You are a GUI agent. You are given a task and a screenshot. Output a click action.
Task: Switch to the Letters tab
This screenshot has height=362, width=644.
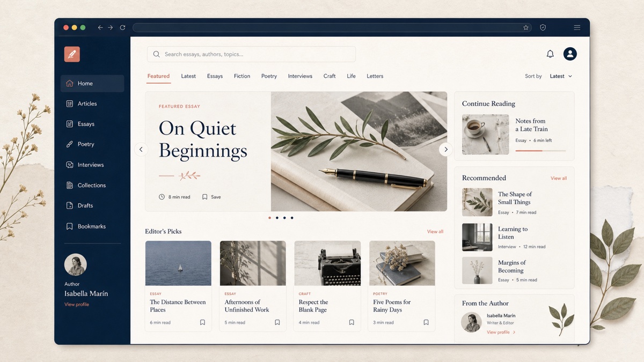point(375,76)
